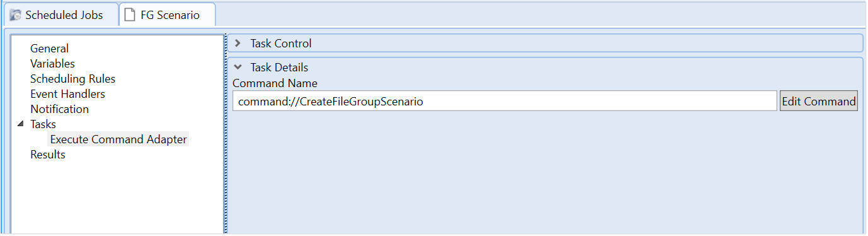Click into the Command Name text field
Viewport: 868px width, 236px height.
pos(504,101)
